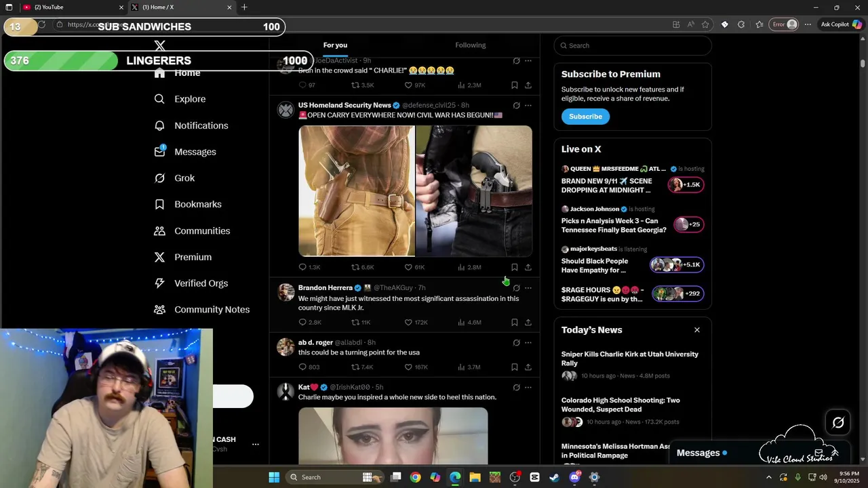Go to Home in the X sidebar

[177, 73]
